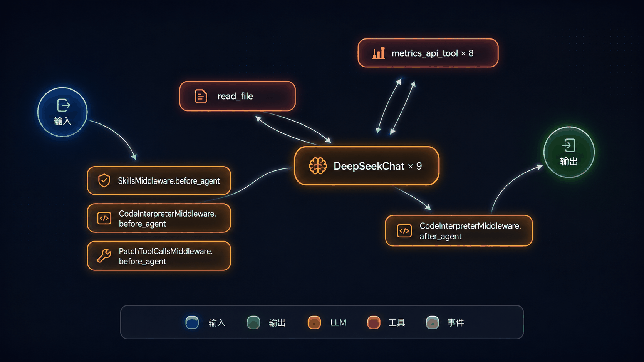Select the SkillsMiddleware.before_agent node
Viewport: 644px width, 362px height.
tap(159, 181)
